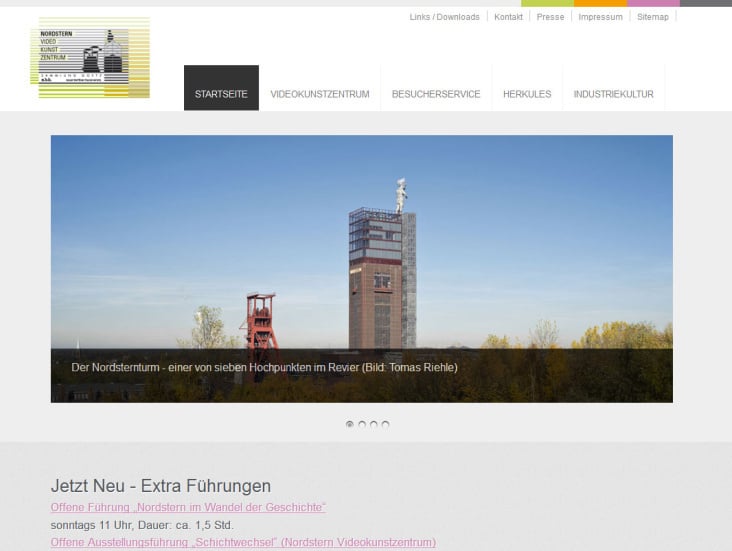
Task: Open the Besucherservice menu item
Action: pos(436,94)
